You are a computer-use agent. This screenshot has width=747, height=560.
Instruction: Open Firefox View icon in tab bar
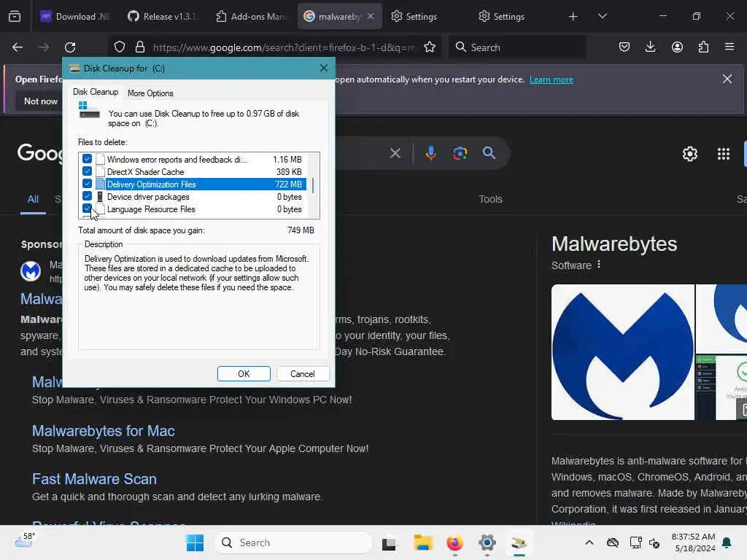(15, 17)
